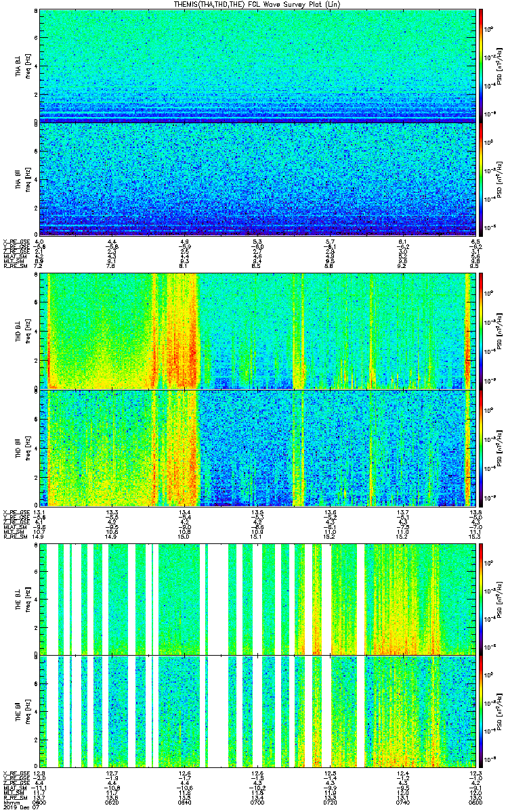508x812 pixels.
Task: Click the 0720 time tick label
Action: click(x=331, y=802)
